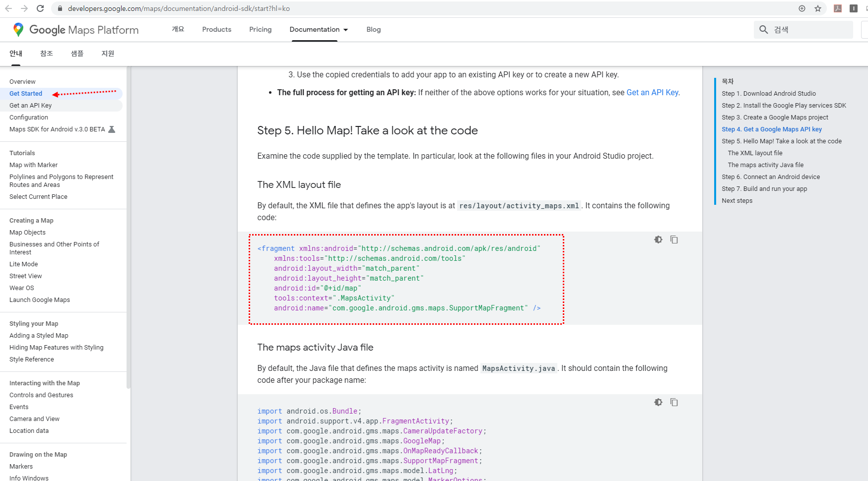Open Businesses and Other Points of Interest
The width and height of the screenshot is (868, 481).
(54, 248)
